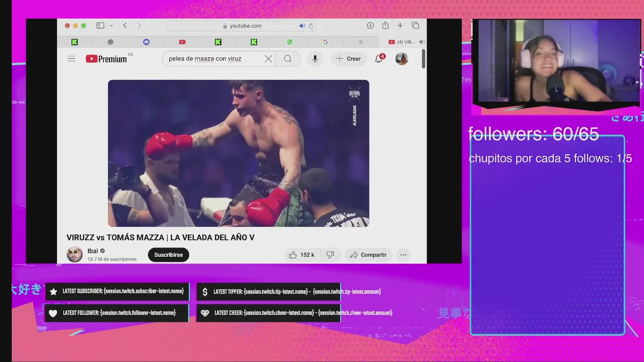Viewport: 644px width, 362px height.
Task: Submit search with magnifying glass button
Action: [x=288, y=59]
